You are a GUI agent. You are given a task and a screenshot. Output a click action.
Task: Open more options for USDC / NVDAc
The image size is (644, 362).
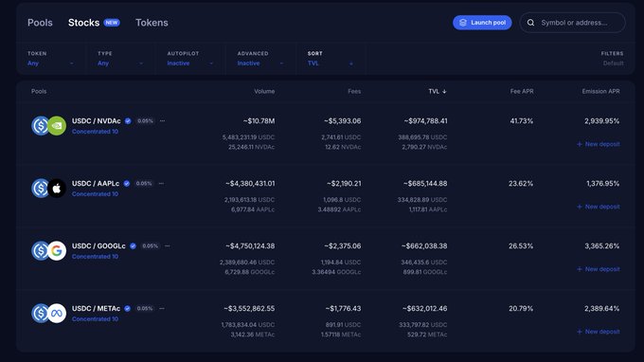point(162,120)
